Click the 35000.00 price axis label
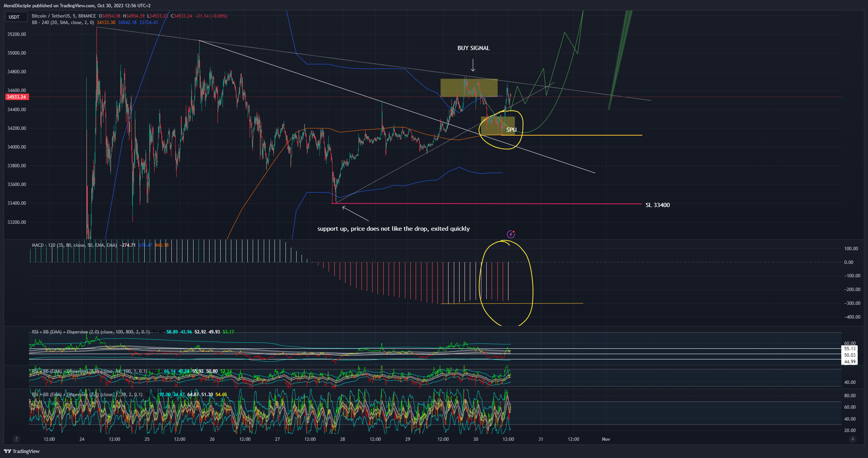The image size is (868, 458). click(17, 53)
